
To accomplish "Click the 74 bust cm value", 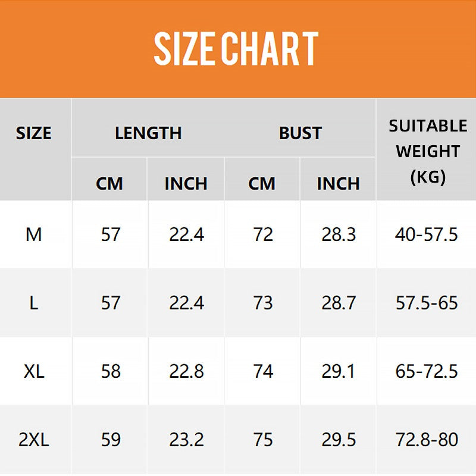I will click(x=263, y=371).
